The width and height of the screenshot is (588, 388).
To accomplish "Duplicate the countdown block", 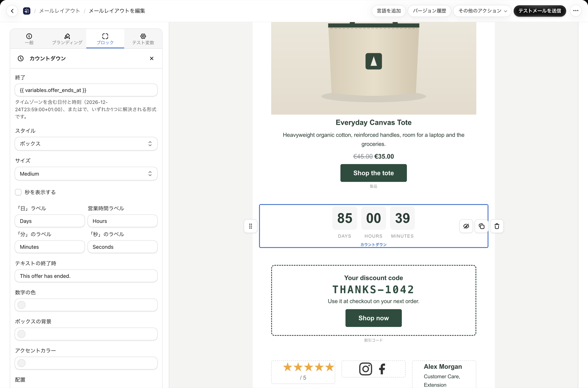I will [481, 226].
